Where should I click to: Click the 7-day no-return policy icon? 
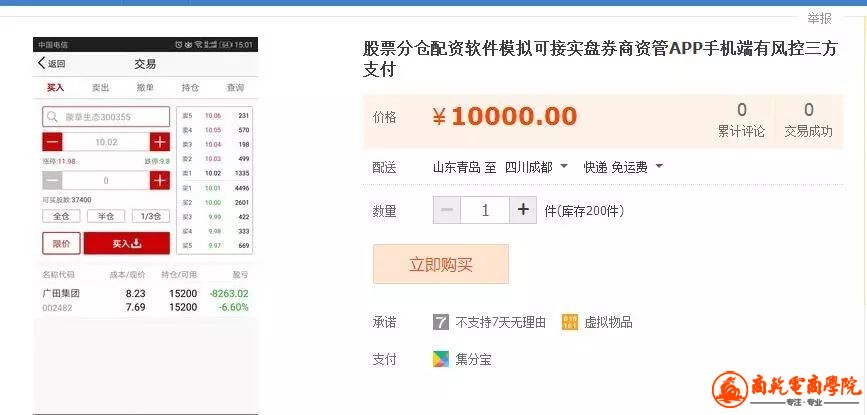[441, 322]
